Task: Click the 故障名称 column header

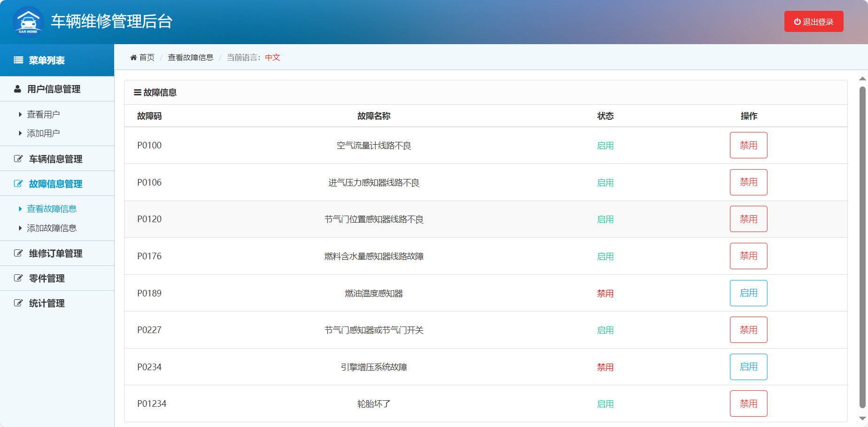Action: tap(374, 116)
